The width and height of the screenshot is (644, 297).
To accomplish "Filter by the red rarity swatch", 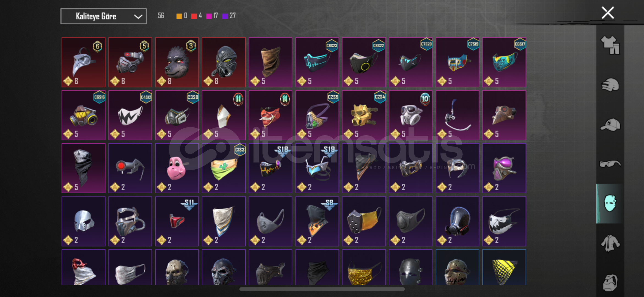I will coord(194,16).
